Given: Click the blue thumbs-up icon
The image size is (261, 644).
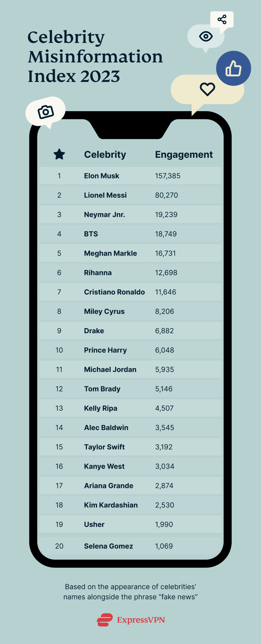Looking at the screenshot, I should click(x=233, y=68).
